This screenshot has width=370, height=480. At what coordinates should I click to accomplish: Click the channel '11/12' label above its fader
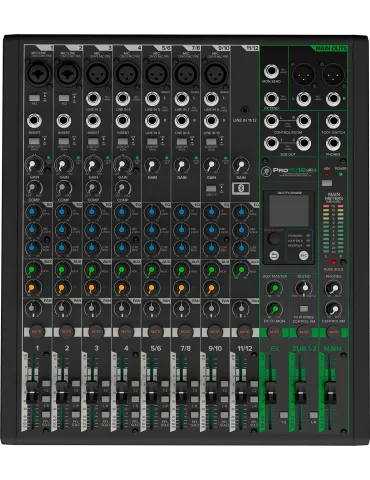pyautogui.click(x=245, y=348)
